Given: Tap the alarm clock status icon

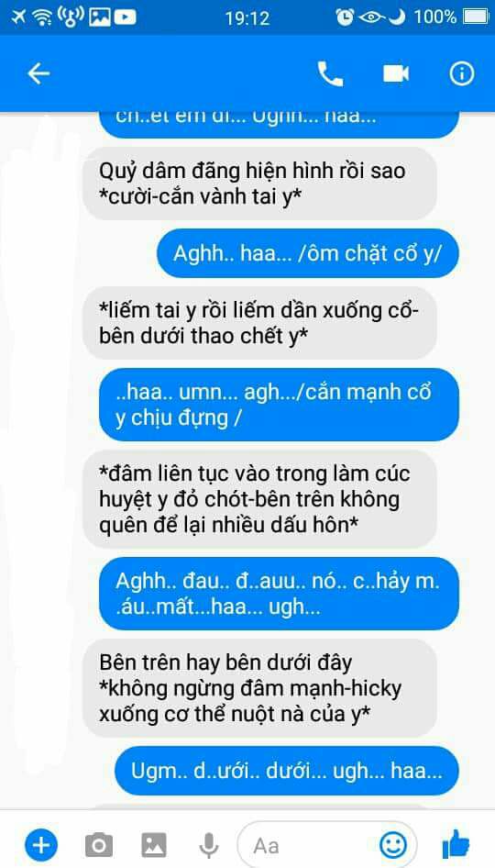Looking at the screenshot, I should coord(345,17).
